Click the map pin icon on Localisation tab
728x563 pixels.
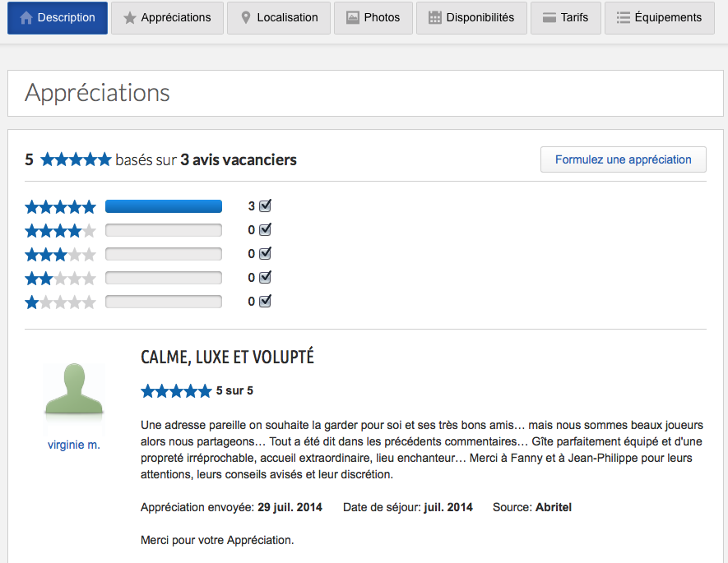pyautogui.click(x=245, y=17)
